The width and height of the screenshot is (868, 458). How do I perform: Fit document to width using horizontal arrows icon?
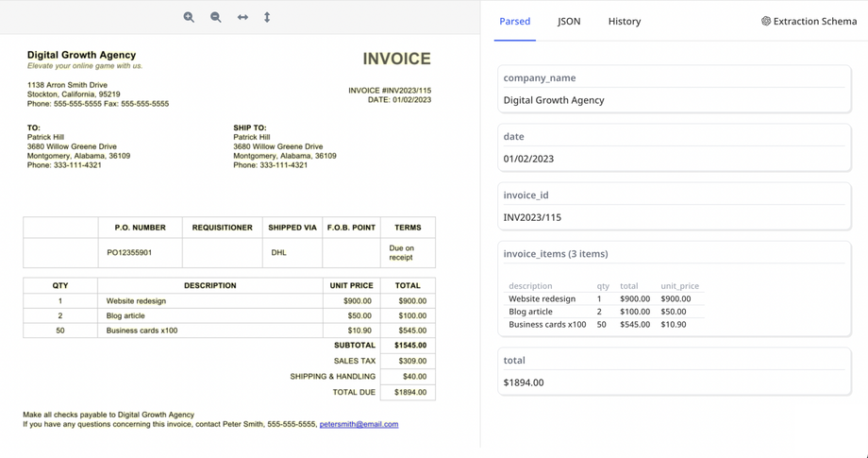coord(242,17)
